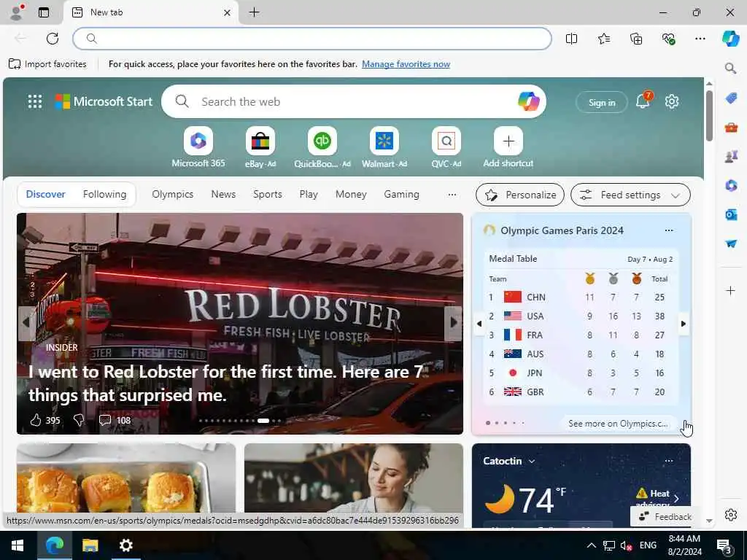Open the Shopping tag sidebar icon

click(731, 98)
